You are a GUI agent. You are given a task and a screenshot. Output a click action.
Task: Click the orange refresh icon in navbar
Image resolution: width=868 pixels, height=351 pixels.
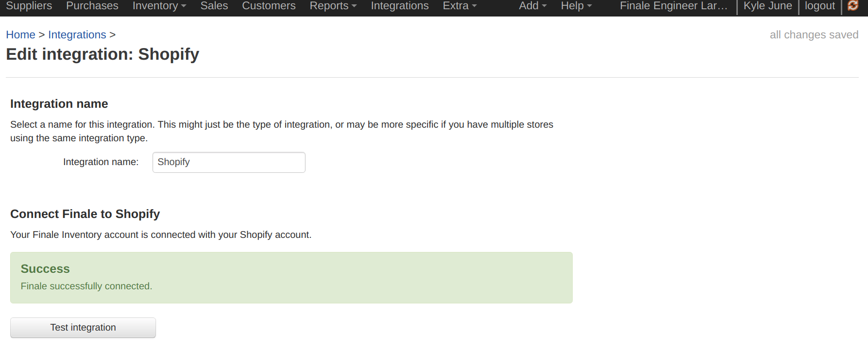pos(853,5)
